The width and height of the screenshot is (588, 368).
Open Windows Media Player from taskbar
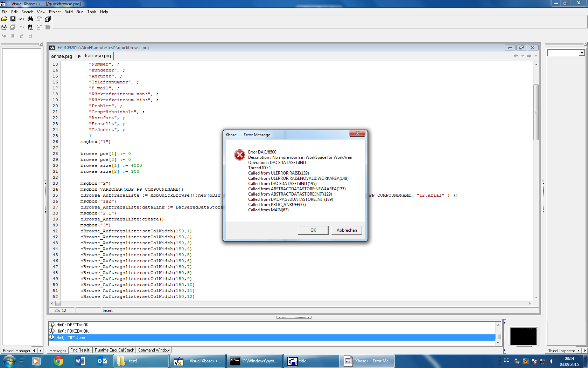[36, 361]
